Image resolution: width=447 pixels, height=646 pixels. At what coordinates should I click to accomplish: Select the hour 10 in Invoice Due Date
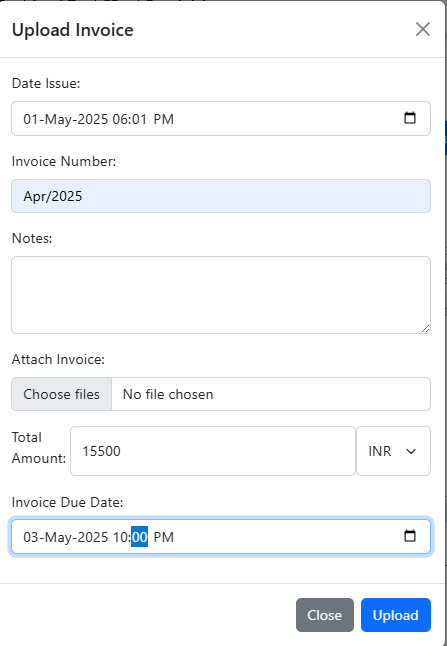click(x=120, y=537)
